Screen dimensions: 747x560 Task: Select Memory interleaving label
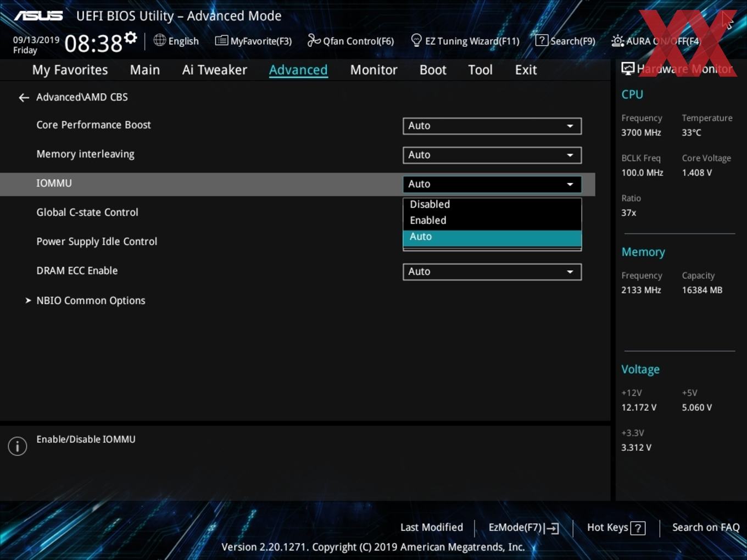pos(85,154)
